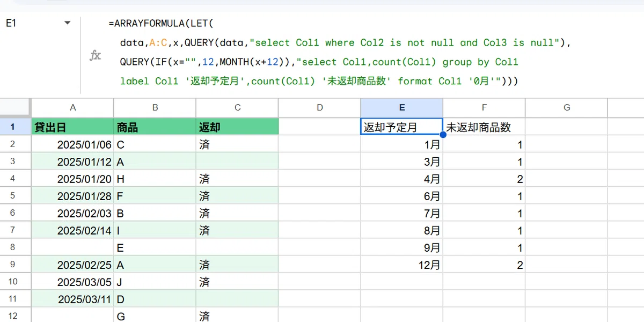
Task: Click the header cell 商品
Action: 155,127
